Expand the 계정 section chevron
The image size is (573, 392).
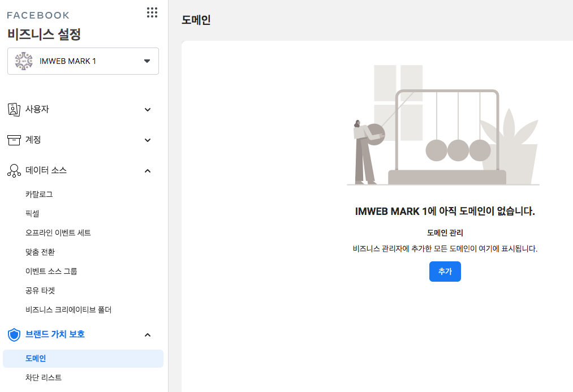click(x=147, y=140)
